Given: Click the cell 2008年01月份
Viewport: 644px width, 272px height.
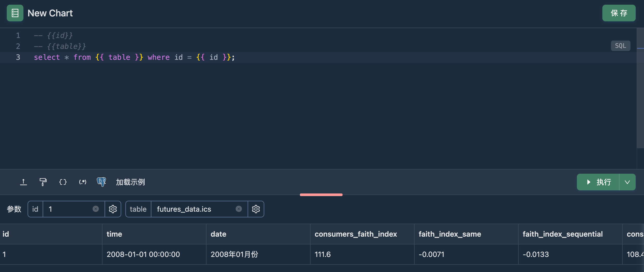Looking at the screenshot, I should click(x=258, y=254).
